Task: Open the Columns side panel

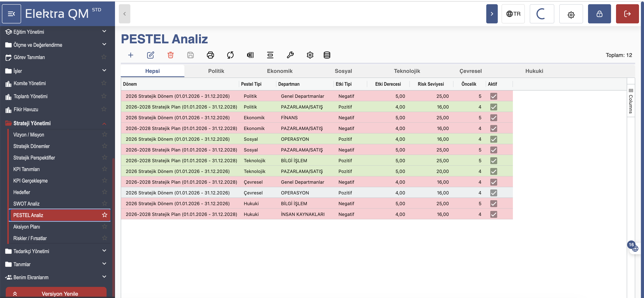Action: coord(631,102)
